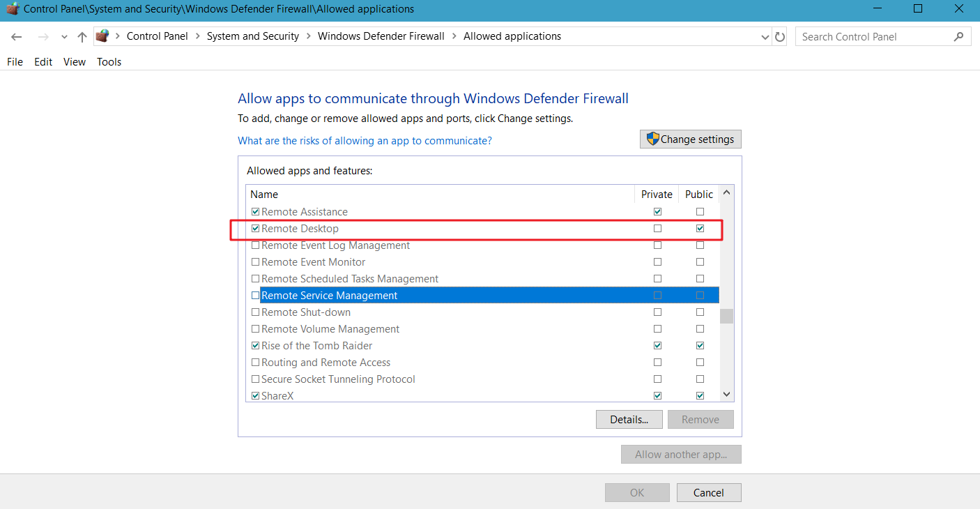Click the Cancel button
Viewport: 980px width, 509px height.
709,492
